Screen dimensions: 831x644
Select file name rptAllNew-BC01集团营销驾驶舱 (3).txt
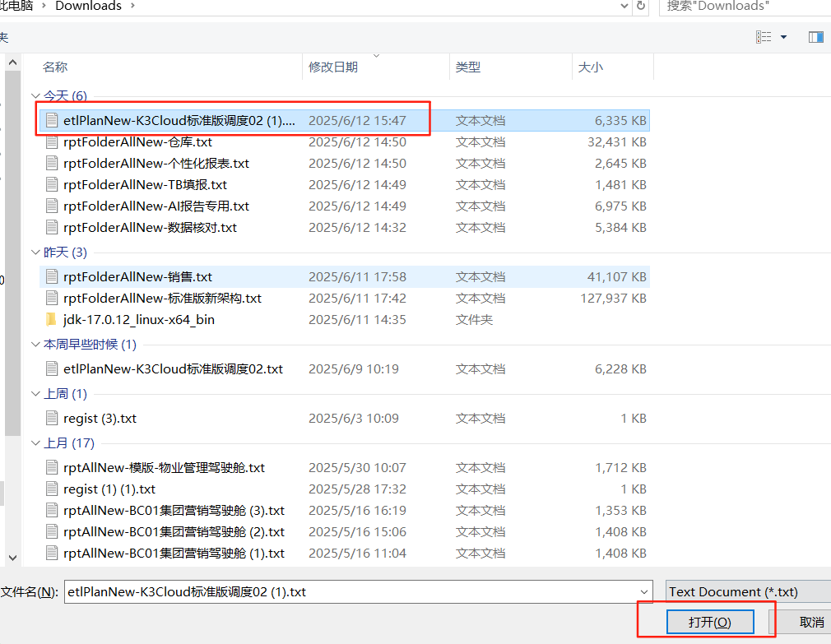(174, 510)
